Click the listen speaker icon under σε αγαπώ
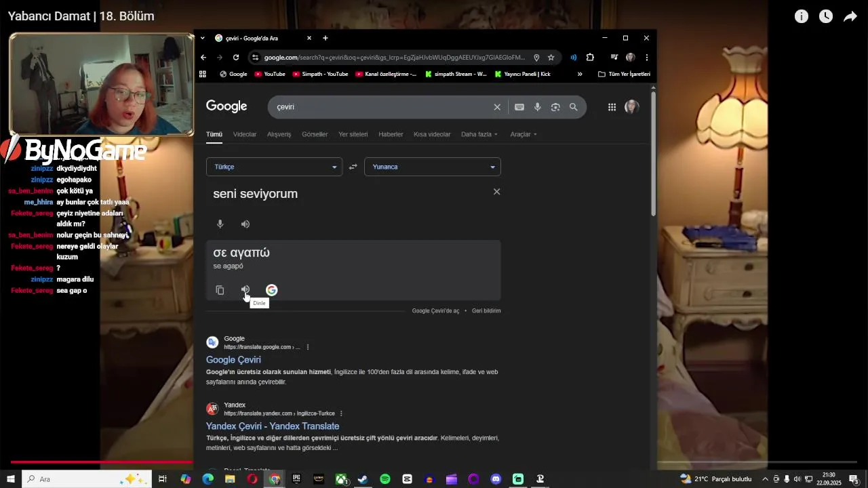This screenshot has width=868, height=488. 245,290
